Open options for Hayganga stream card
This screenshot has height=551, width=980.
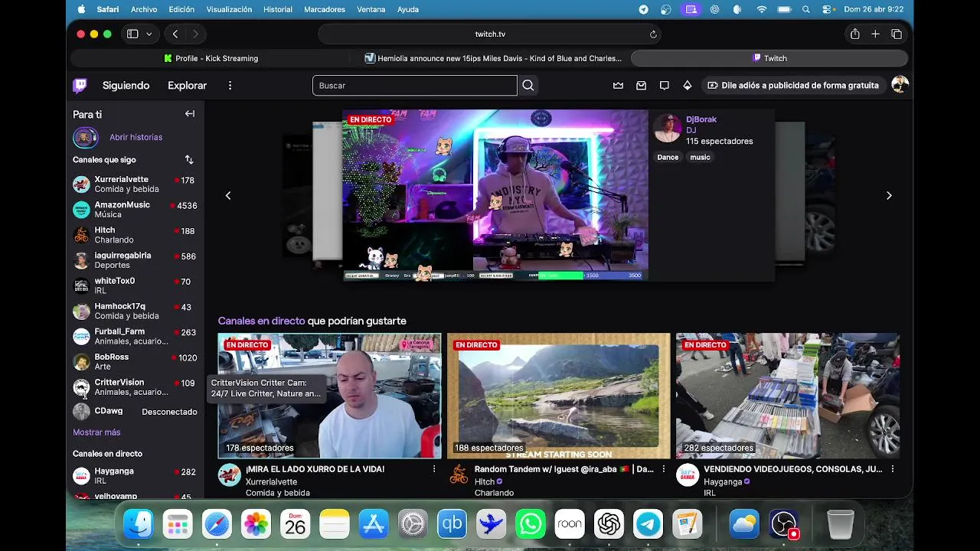892,469
